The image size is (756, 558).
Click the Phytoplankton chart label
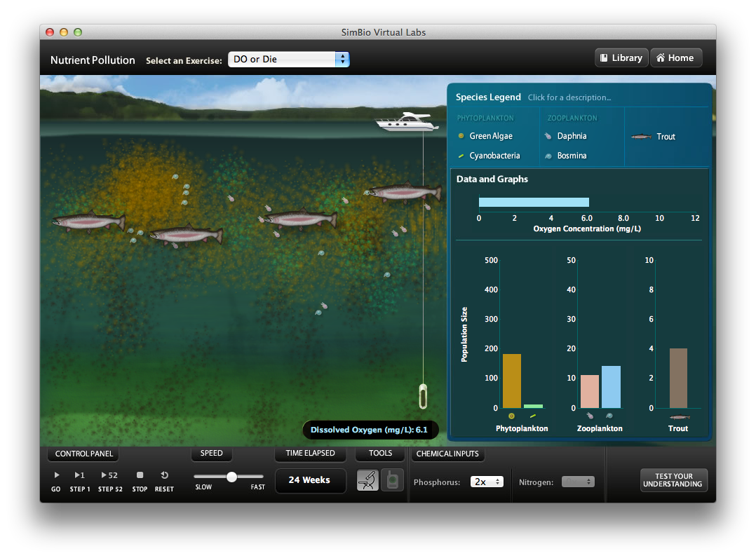[522, 428]
